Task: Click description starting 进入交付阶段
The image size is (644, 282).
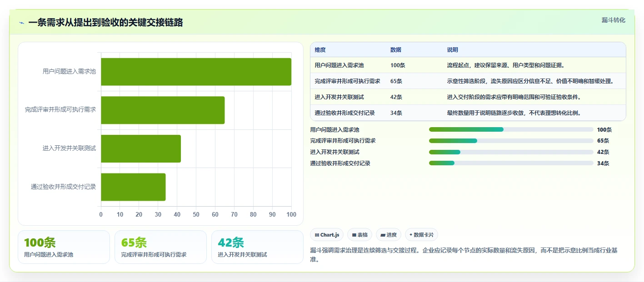Action: (514, 97)
